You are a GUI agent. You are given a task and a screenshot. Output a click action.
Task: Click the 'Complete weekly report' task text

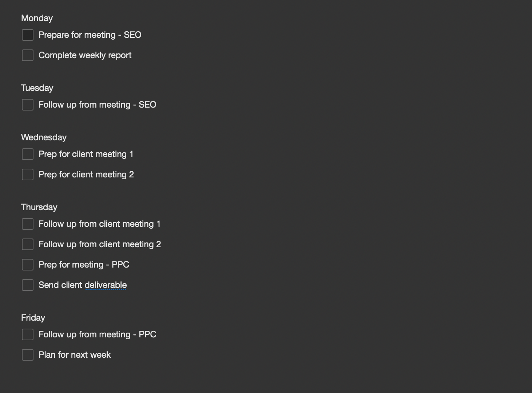(x=85, y=55)
